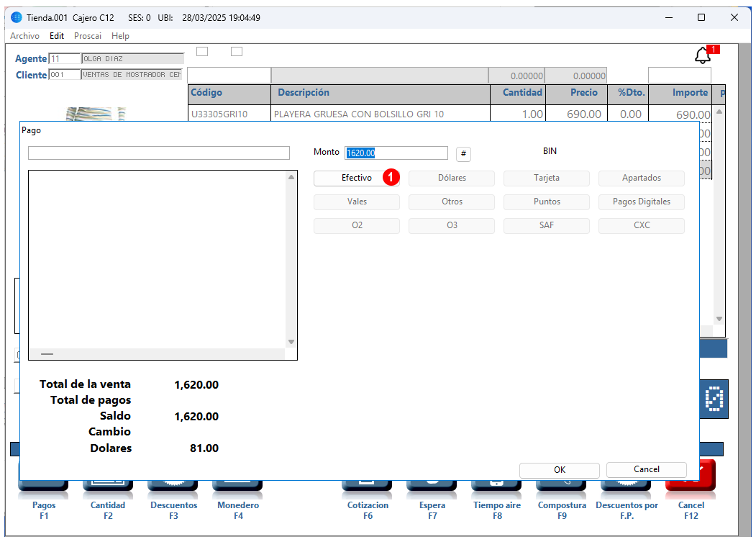The height and width of the screenshot is (547, 756).
Task: Toggle the first checkbox above the product table
Action: [202, 51]
